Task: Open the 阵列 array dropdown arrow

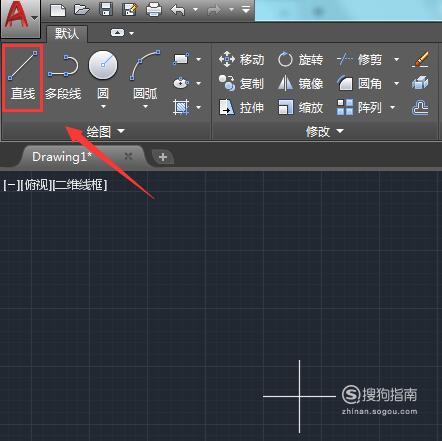Action: (x=393, y=107)
